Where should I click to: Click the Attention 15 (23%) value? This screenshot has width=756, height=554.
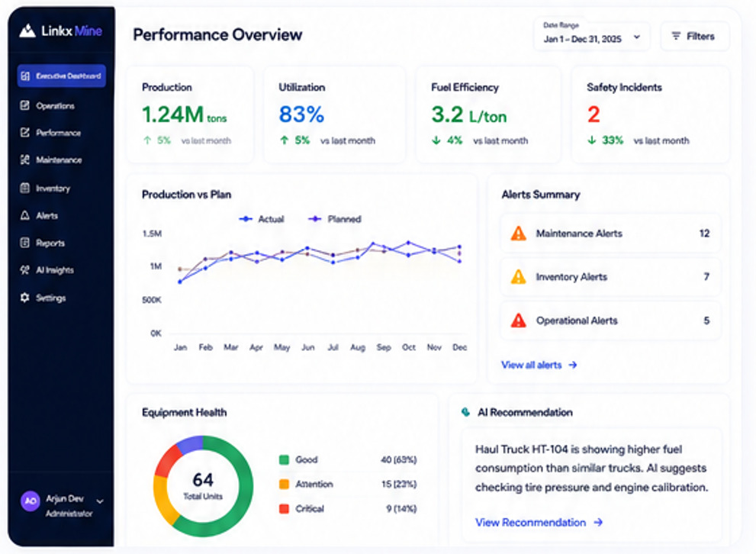(399, 484)
